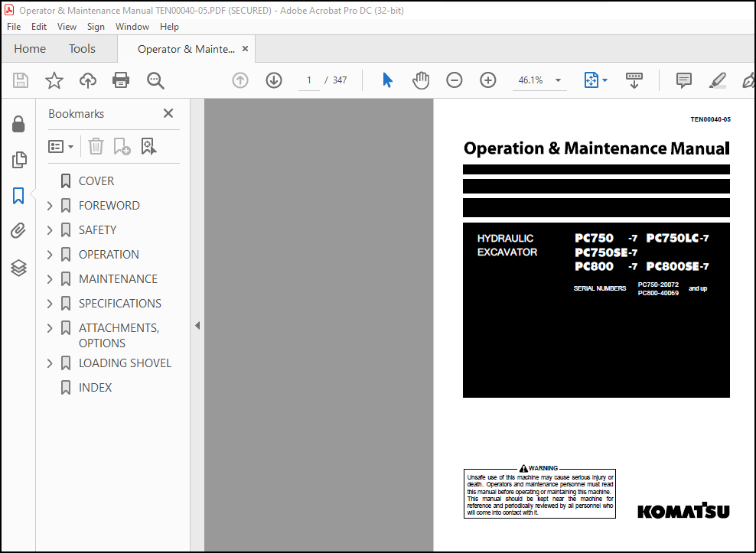Open the fit page options arrow
This screenshot has height=553, width=756.
604,80
